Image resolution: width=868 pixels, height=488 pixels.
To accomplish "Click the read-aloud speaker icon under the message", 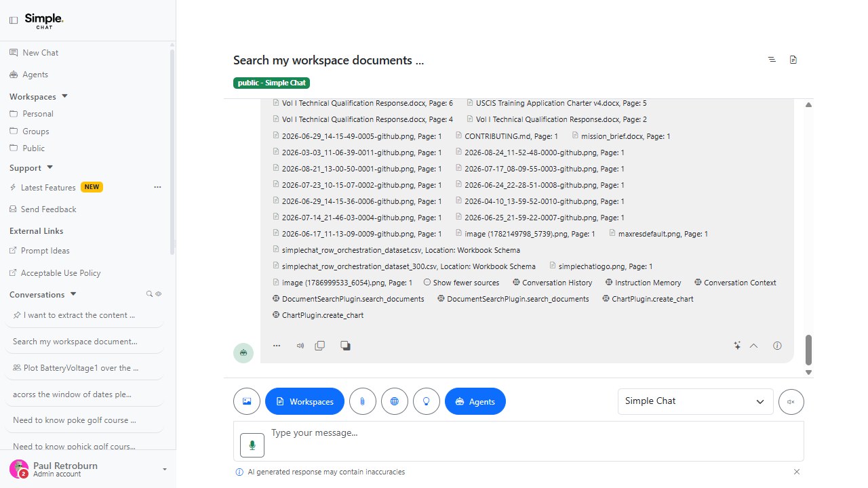I will click(x=300, y=346).
